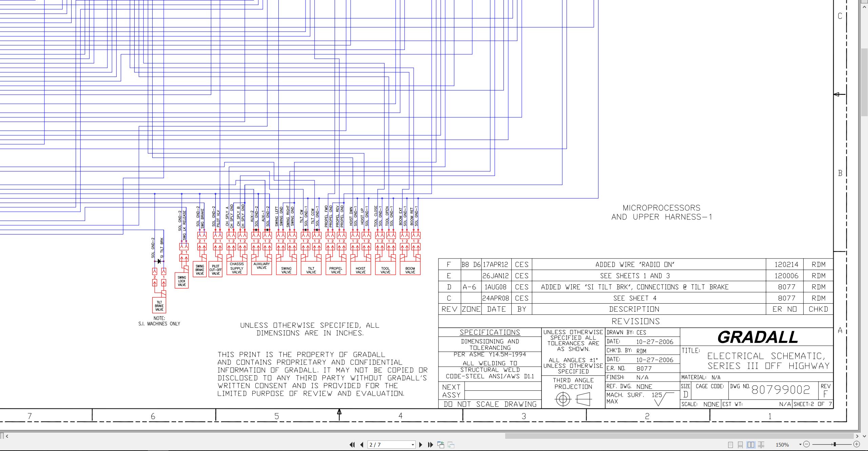Open the zoom level dropdown arrow

click(800, 445)
